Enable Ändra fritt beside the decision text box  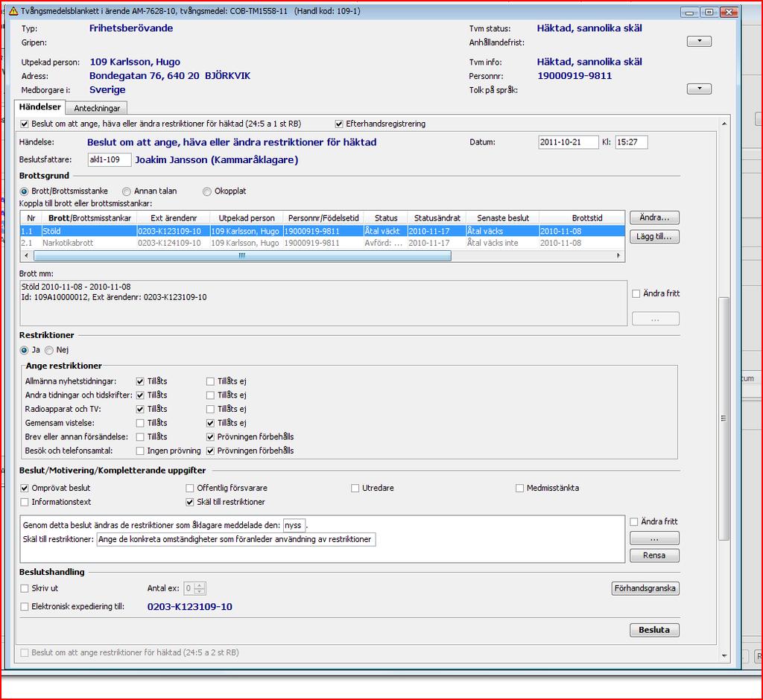pyautogui.click(x=634, y=522)
